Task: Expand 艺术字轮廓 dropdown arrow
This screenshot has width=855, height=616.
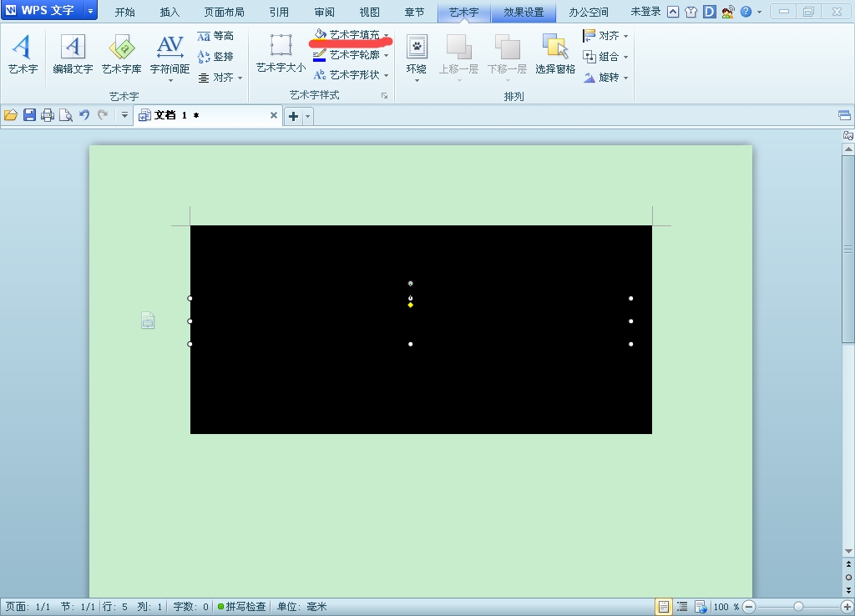Action: click(386, 55)
